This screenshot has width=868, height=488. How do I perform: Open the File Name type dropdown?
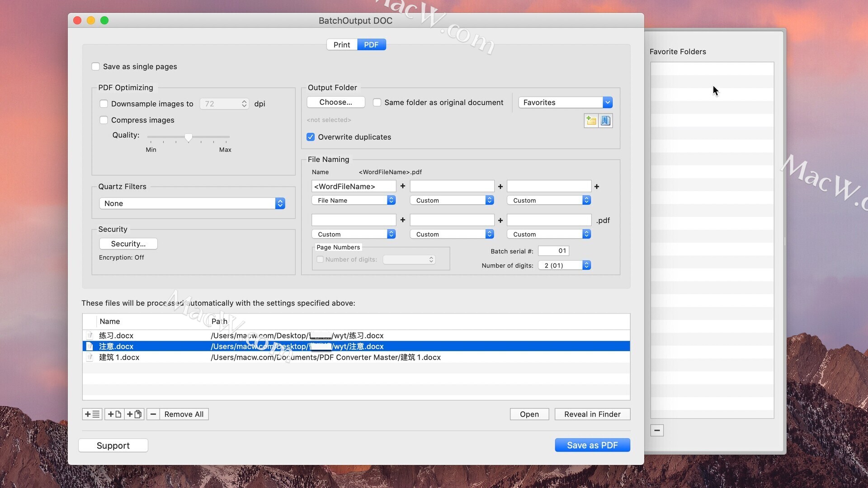tap(354, 200)
